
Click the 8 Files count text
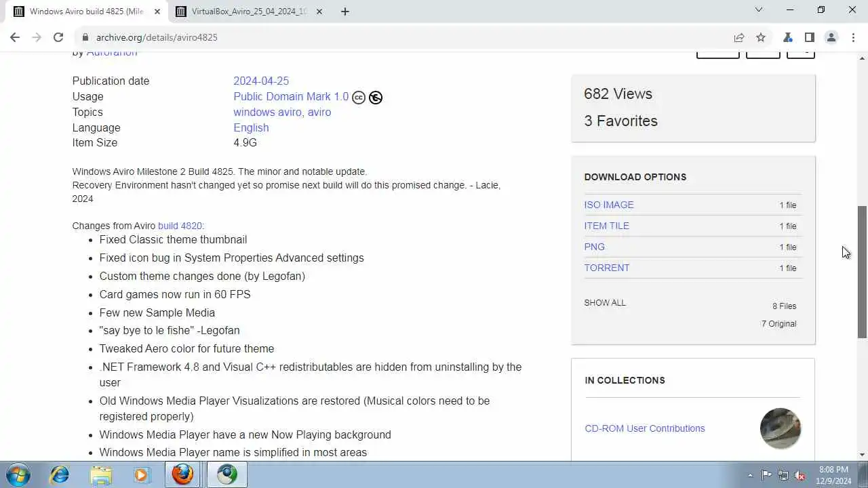tap(784, 306)
